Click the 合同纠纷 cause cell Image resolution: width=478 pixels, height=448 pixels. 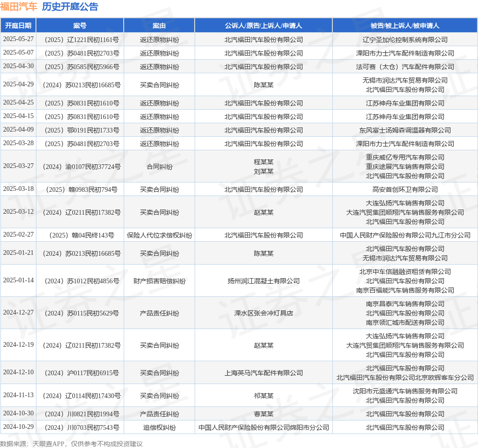(x=159, y=167)
